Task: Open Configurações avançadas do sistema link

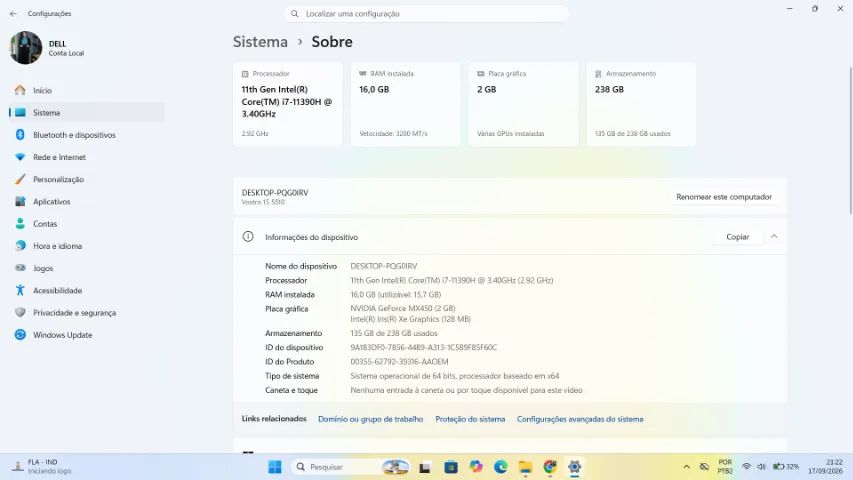Action: (x=580, y=419)
